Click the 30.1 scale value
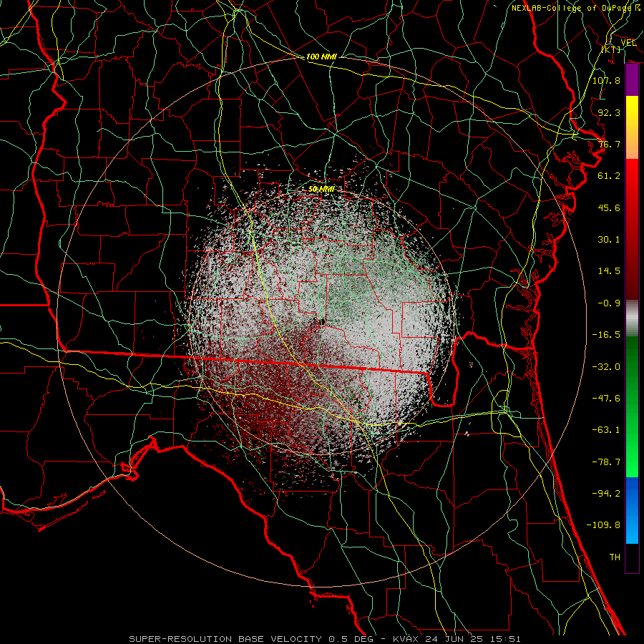 (x=609, y=240)
